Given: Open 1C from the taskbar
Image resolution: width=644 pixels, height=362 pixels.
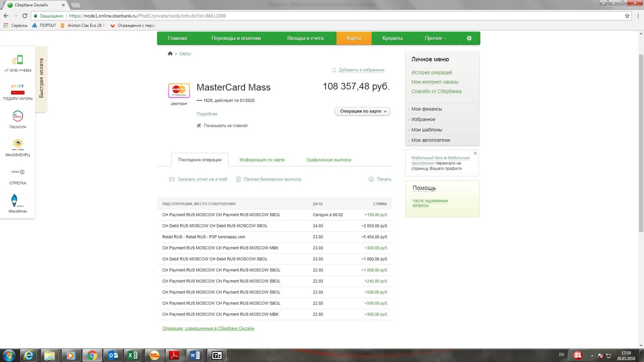Looking at the screenshot, I should point(154,355).
